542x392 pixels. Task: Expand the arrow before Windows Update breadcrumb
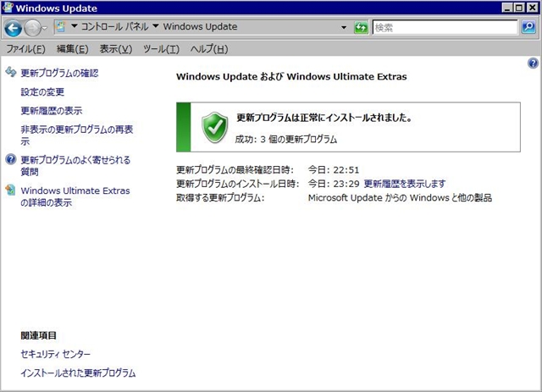(156, 25)
